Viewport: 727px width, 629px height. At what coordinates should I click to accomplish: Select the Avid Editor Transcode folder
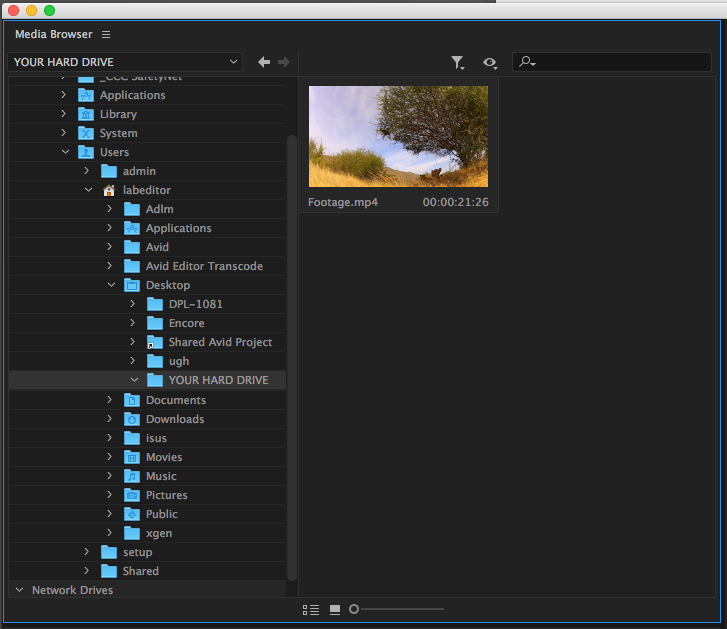(204, 266)
